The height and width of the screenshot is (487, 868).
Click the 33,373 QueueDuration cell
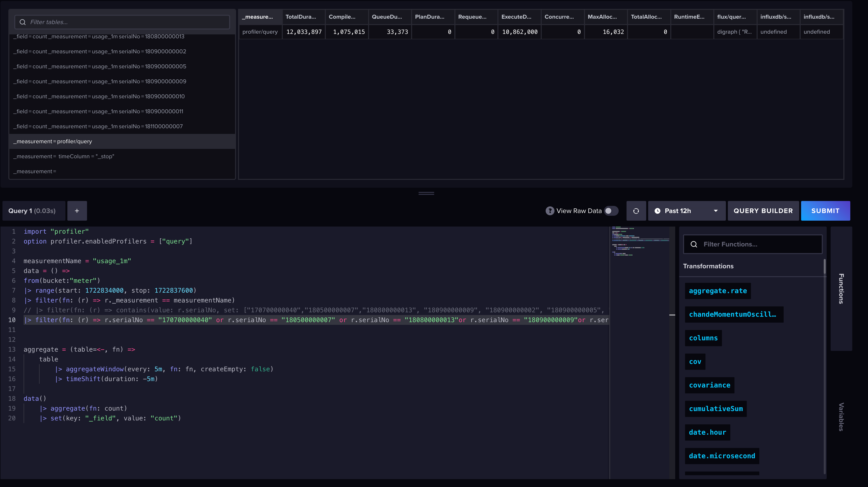(x=390, y=32)
